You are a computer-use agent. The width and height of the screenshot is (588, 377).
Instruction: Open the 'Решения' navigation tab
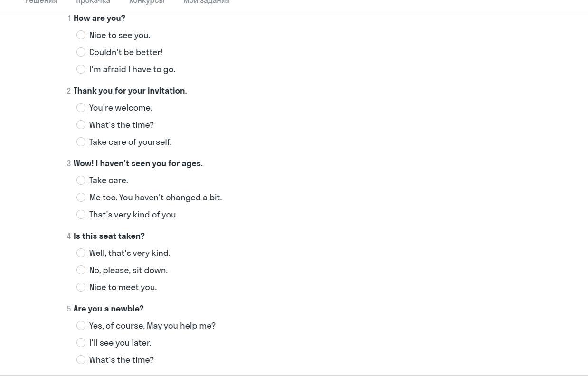point(41,2)
